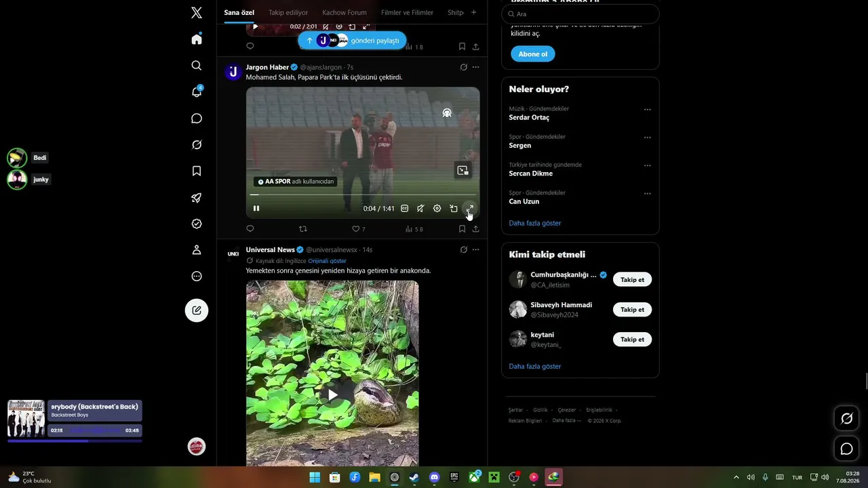868x488 pixels.
Task: Open picture-in-picture for the Jargon Haber video
Action: [x=462, y=171]
